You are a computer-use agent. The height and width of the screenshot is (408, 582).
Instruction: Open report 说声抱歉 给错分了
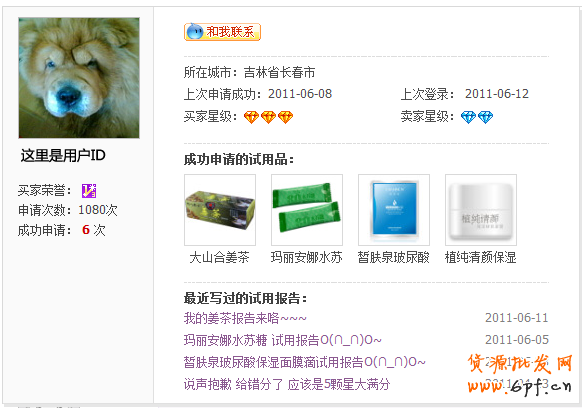287,384
